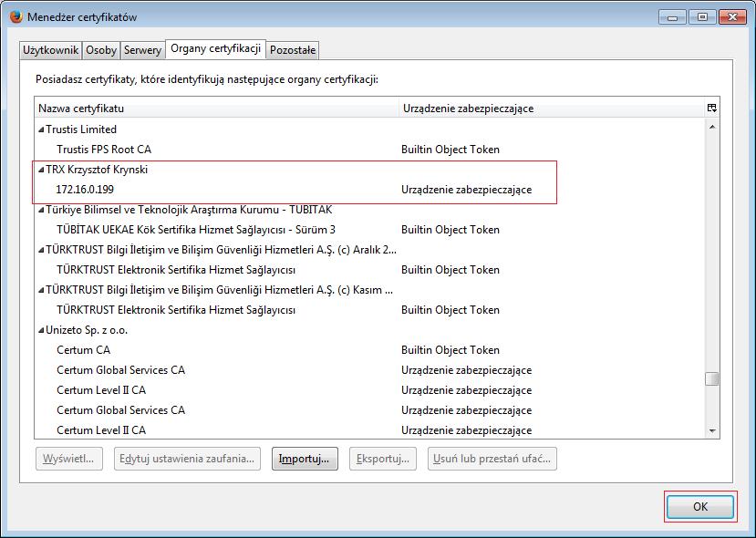The width and height of the screenshot is (756, 538).
Task: Switch to the Osoby tab
Action: click(100, 50)
